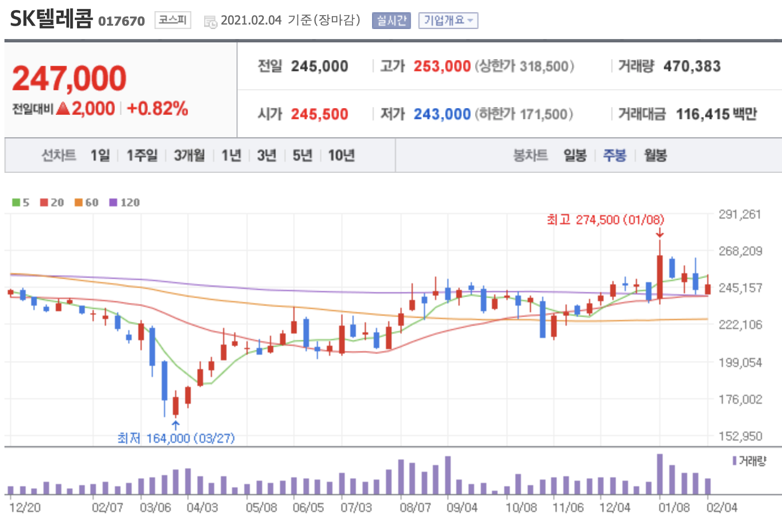This screenshot has height=532, width=782.
Task: Select the 1년 line chart tab
Action: 231,155
